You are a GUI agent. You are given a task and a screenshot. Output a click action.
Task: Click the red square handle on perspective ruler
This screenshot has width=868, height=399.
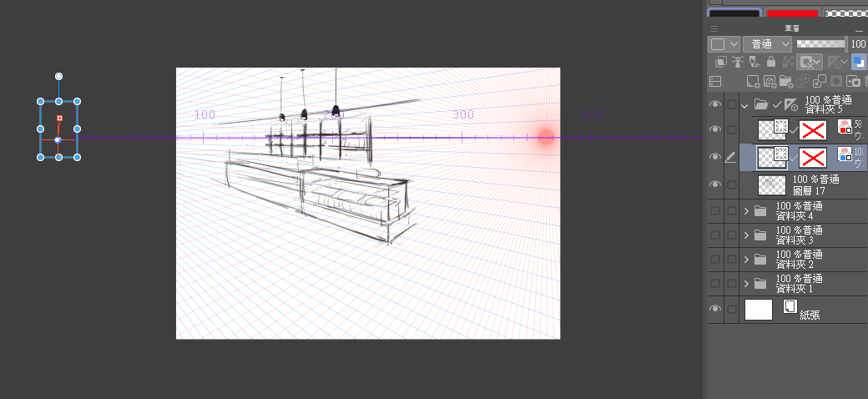coord(60,118)
